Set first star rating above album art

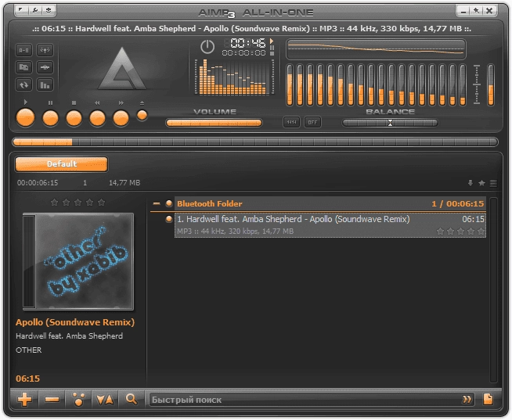point(55,203)
